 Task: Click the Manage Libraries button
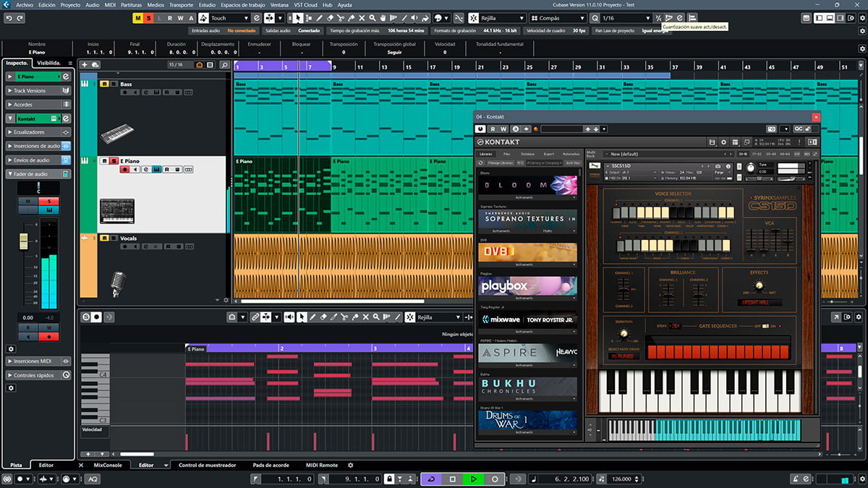tap(499, 163)
